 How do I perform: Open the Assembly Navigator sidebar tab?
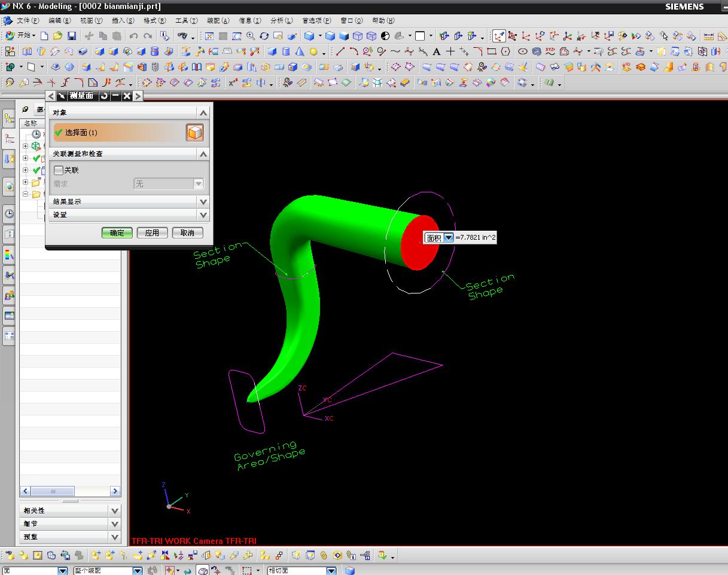[9, 118]
